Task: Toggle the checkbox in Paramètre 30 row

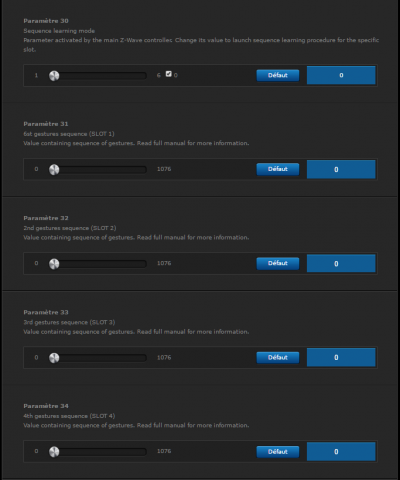Action: pos(169,74)
